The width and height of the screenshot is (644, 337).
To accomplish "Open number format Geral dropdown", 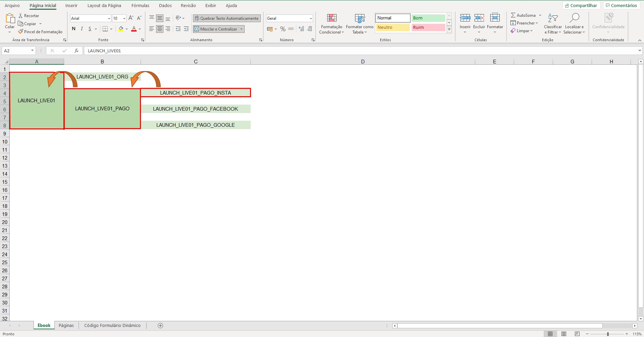I will click(311, 18).
